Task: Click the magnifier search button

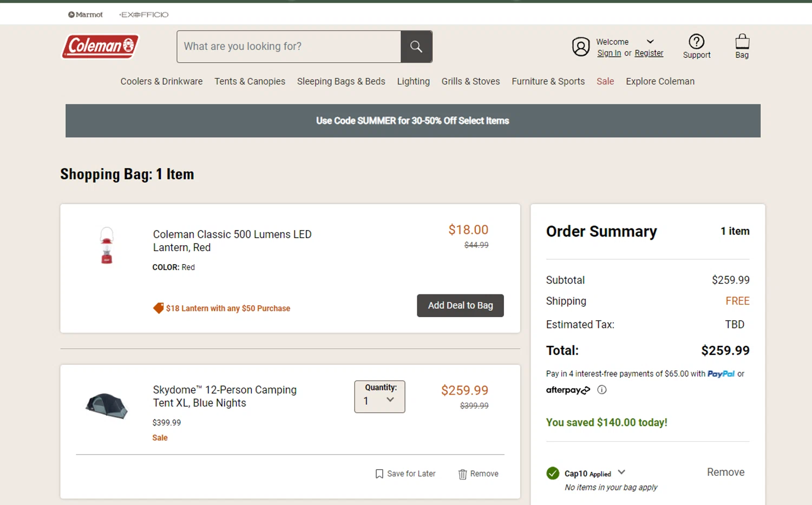Action: point(416,47)
